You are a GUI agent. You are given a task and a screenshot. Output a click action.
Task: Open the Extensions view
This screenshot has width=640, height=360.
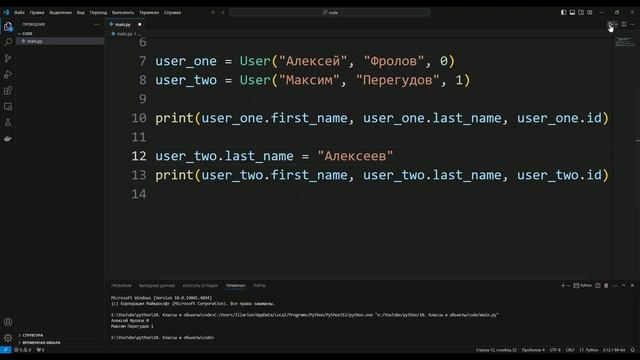(8, 91)
